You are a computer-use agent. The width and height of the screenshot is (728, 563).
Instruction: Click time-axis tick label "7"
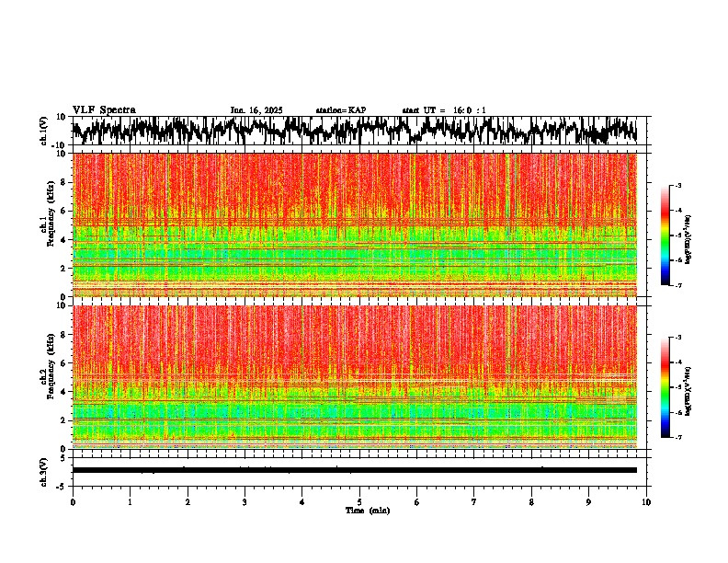(x=474, y=502)
